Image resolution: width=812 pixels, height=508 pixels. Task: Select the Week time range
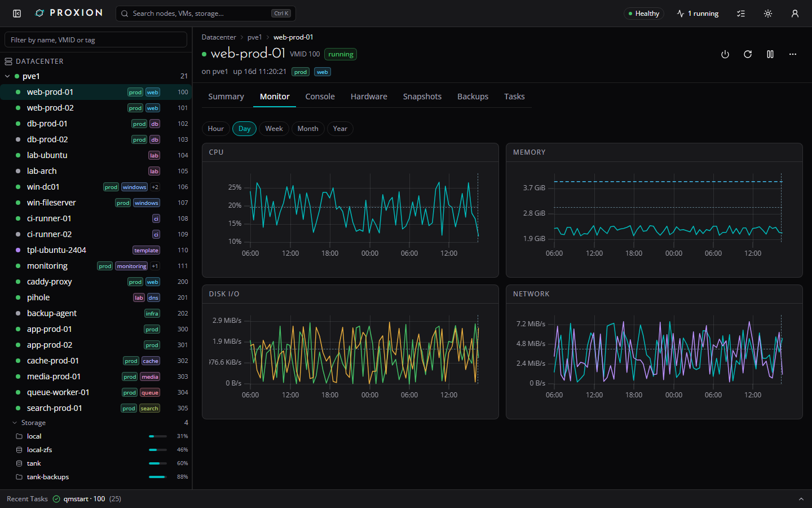(274, 129)
